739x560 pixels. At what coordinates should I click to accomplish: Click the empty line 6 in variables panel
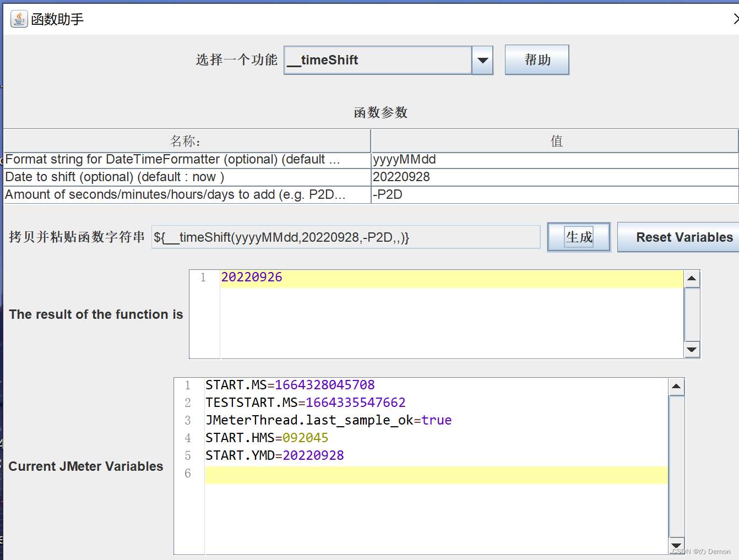tap(437, 475)
